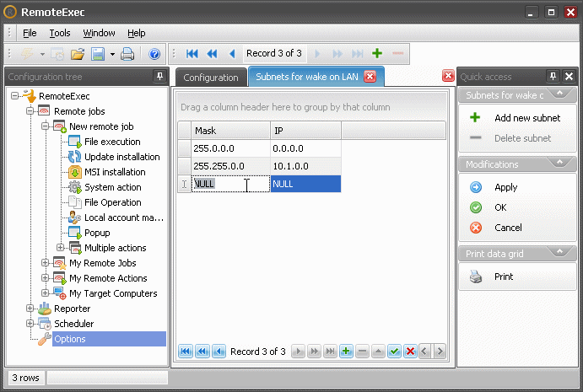Viewport: 583px width, 392px height.
Task: Expand the My Remote Jobs node
Action: [x=46, y=263]
